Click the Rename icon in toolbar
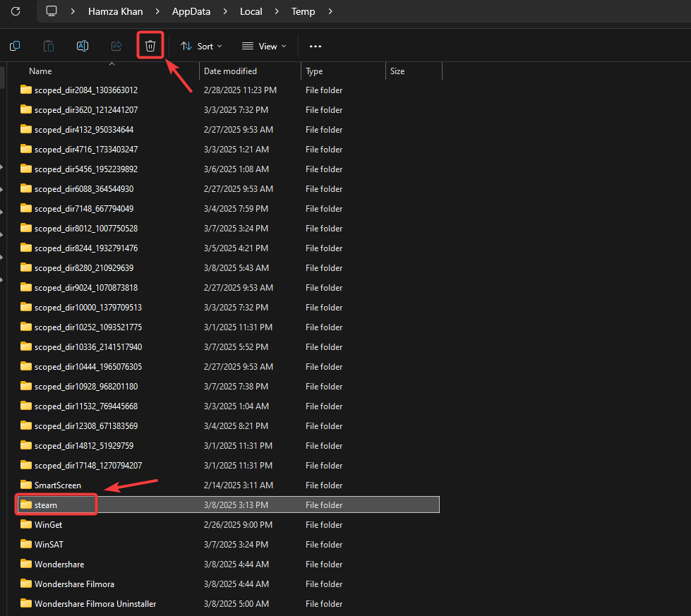Image resolution: width=691 pixels, height=616 pixels. click(x=83, y=46)
